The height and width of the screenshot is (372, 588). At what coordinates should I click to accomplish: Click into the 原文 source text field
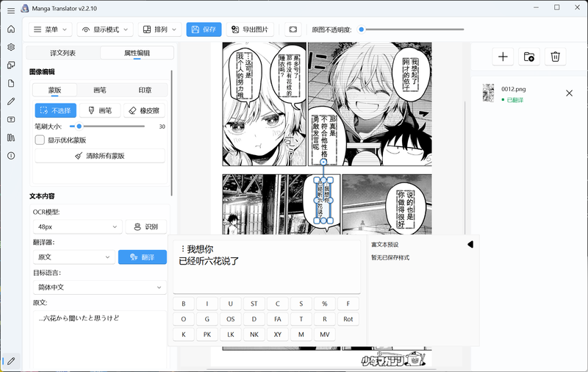pos(100,340)
